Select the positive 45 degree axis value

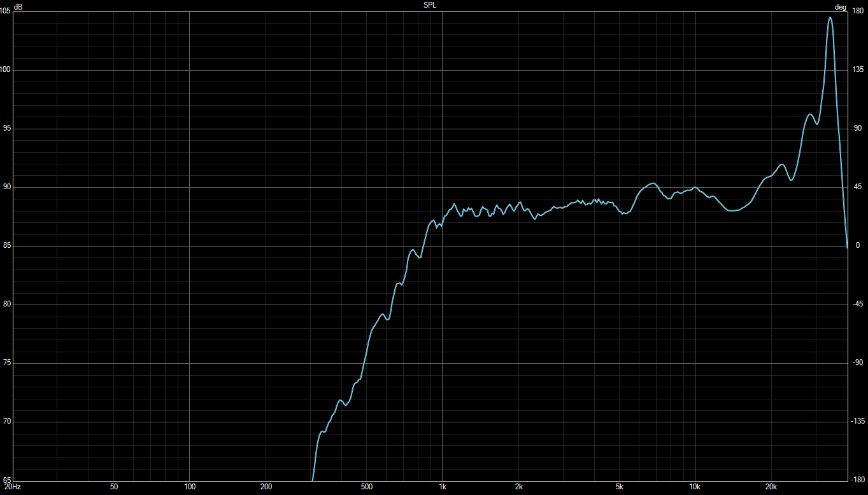click(857, 187)
